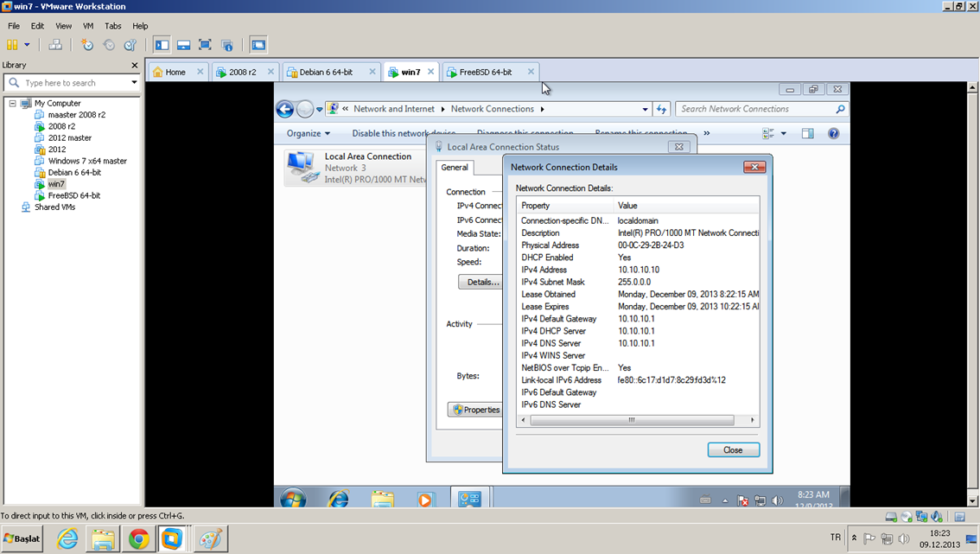Open the snapshot manager icon
The image size is (980, 554).
tap(130, 45)
